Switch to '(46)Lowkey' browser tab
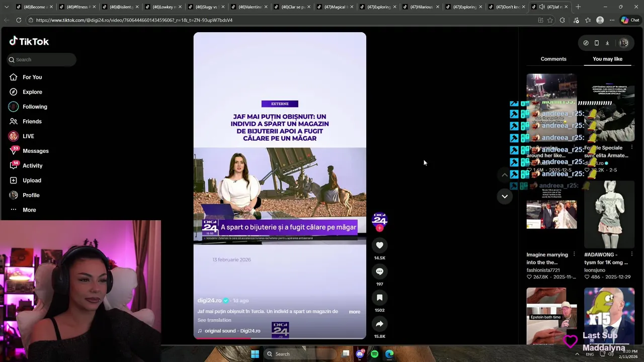The height and width of the screenshot is (362, 644). click(x=162, y=7)
